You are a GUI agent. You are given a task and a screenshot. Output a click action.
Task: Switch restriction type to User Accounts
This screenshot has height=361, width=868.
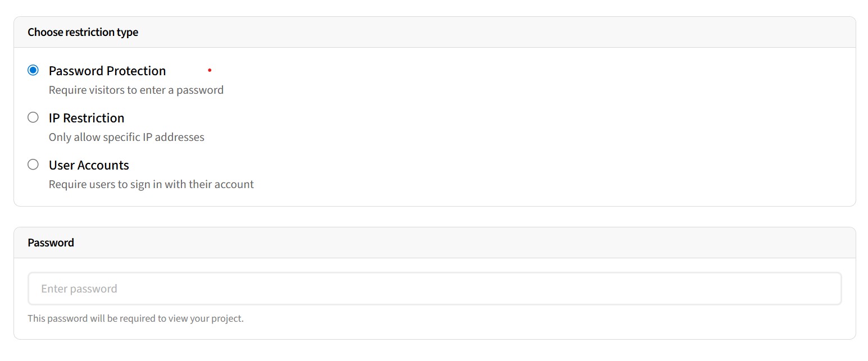[x=33, y=164]
